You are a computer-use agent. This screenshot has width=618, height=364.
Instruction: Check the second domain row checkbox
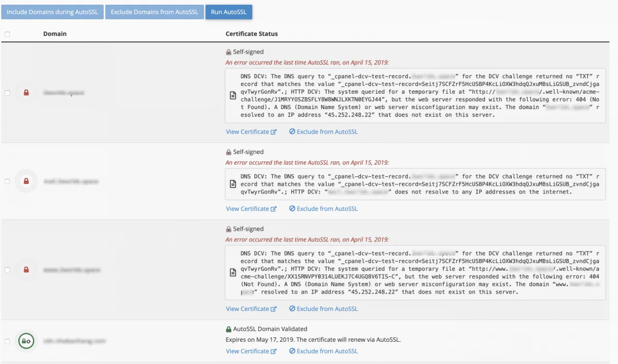7,182
